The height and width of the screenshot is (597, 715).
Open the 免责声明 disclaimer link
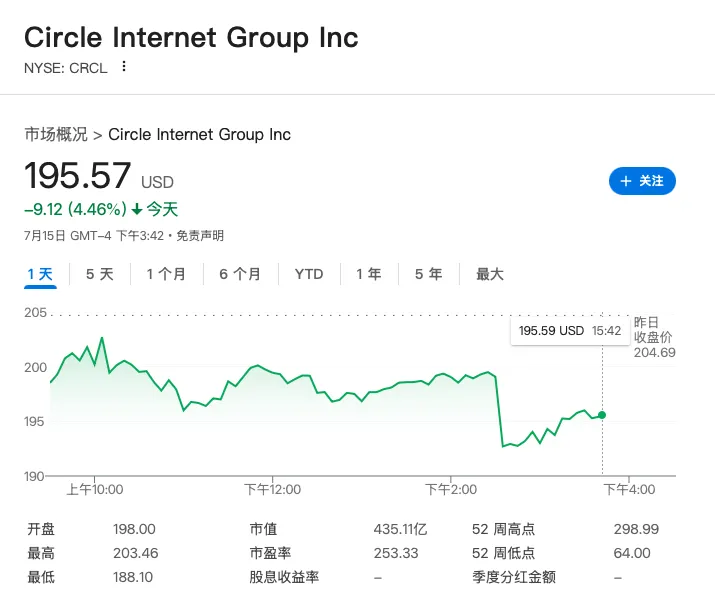tap(200, 236)
